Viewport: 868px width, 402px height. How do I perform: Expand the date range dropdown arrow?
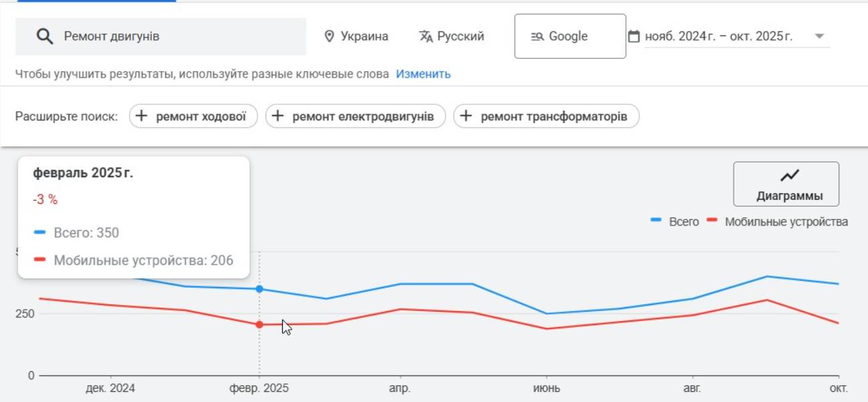(x=819, y=36)
